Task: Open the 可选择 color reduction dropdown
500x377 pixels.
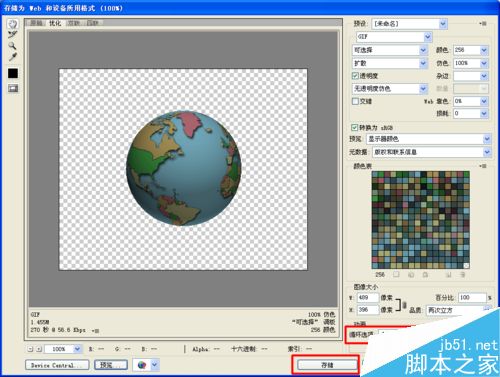Action: tap(390, 50)
